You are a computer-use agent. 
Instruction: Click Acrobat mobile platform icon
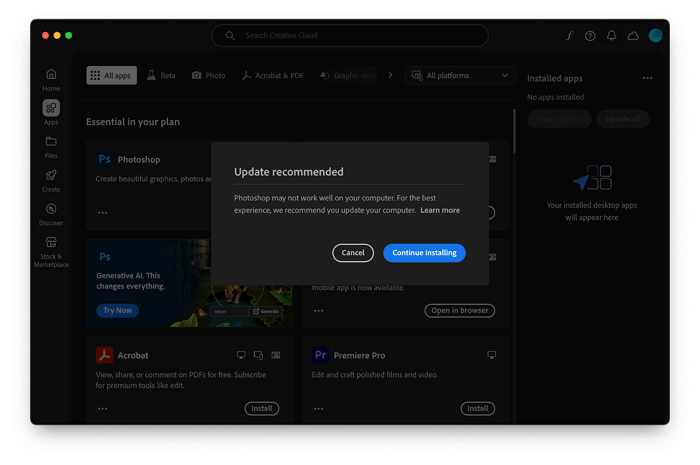click(x=258, y=355)
